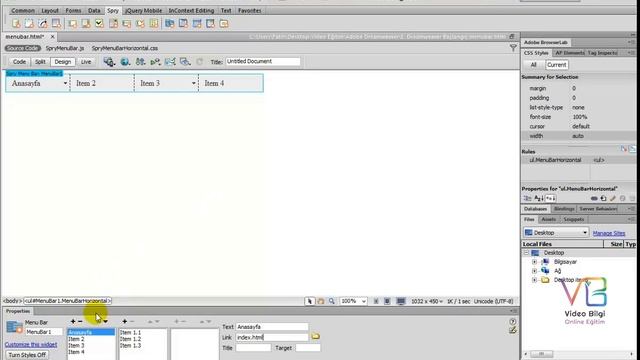Click Turn Styles Off button
Viewport: 640px width, 360px height.
(x=27, y=355)
